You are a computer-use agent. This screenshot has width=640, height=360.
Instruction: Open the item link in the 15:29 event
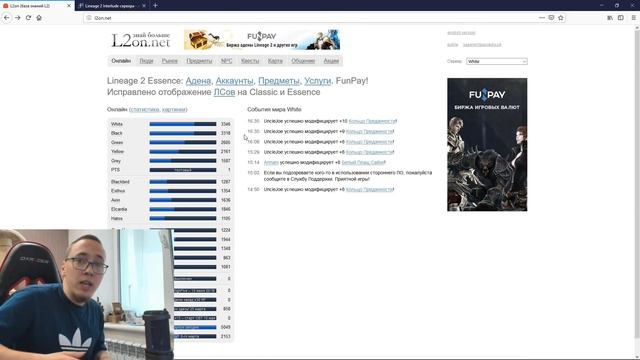pyautogui.click(x=369, y=152)
